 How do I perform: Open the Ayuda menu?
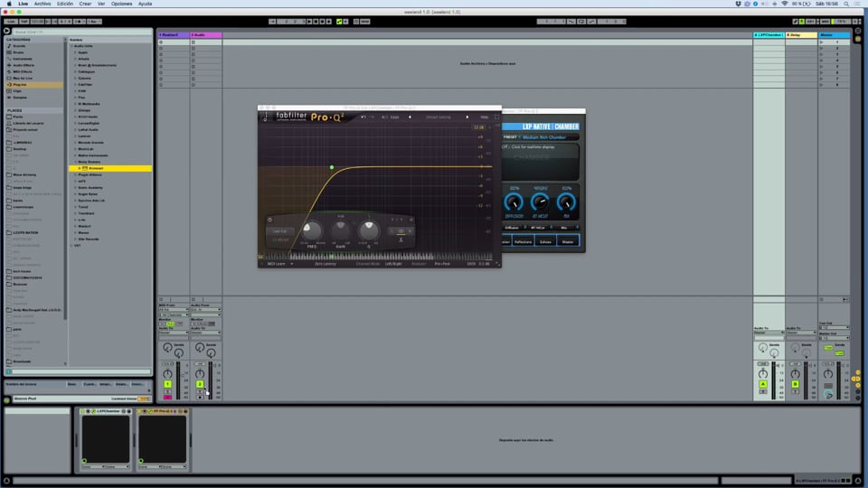point(145,4)
